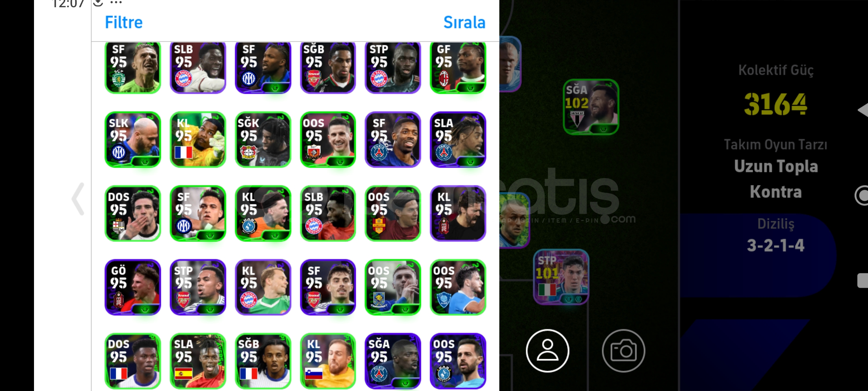Select the SLB 95 Bayern card in top row

coord(198,67)
